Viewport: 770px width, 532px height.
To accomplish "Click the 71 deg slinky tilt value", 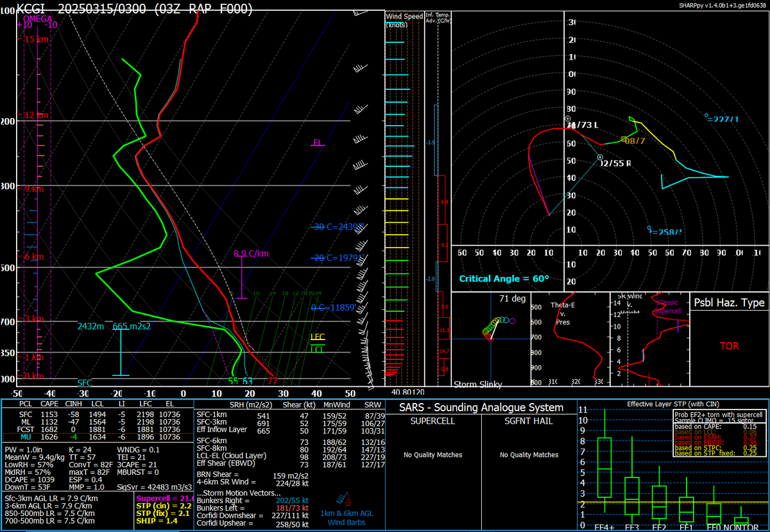I will point(512,298).
